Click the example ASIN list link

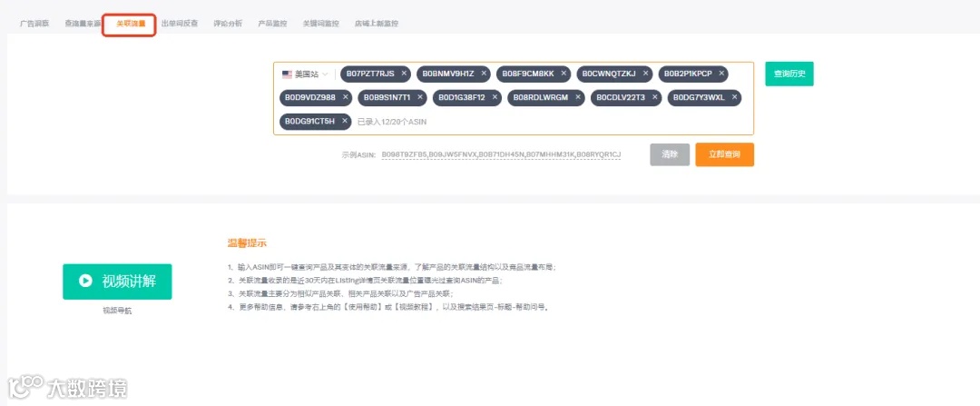point(501,153)
